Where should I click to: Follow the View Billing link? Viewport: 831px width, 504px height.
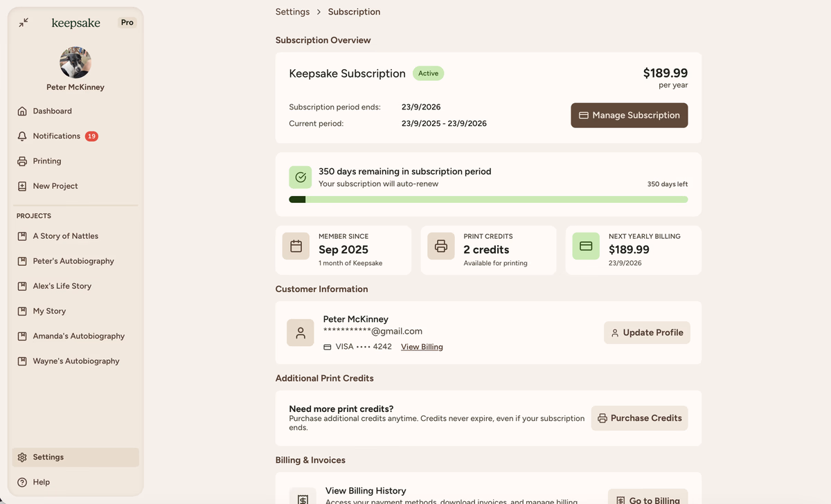pyautogui.click(x=422, y=347)
